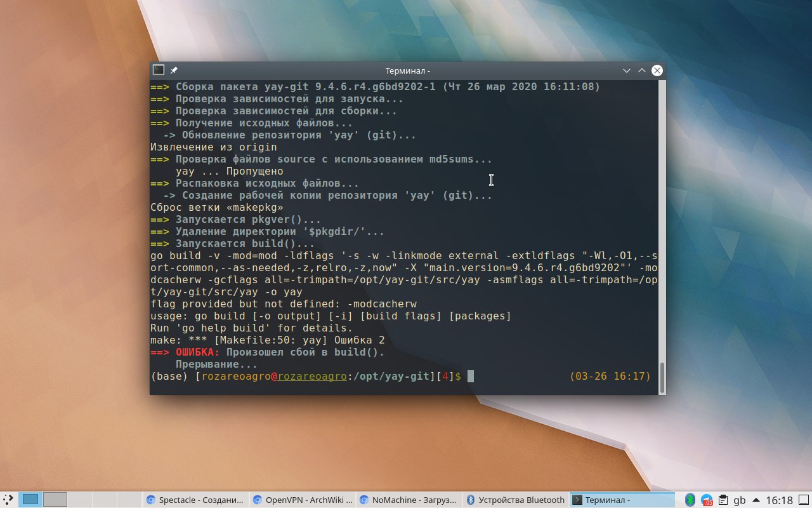Switch to the second virtual desktop in pager
Viewport: 812px width, 508px height.
coord(55,500)
